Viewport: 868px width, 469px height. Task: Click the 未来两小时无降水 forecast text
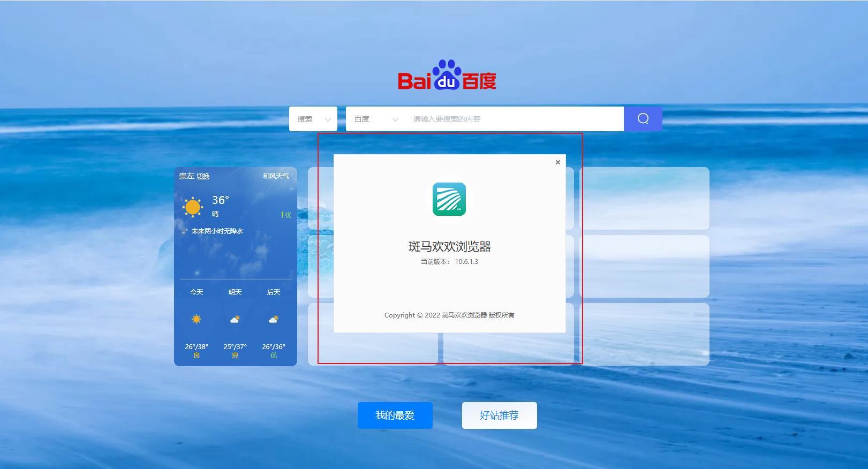(x=217, y=231)
